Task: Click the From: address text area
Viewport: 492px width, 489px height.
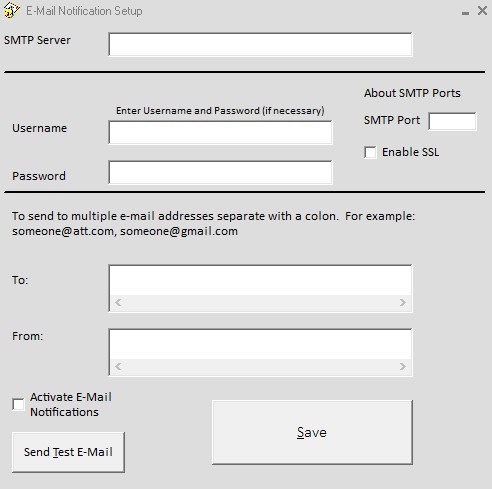Action: pos(260,344)
